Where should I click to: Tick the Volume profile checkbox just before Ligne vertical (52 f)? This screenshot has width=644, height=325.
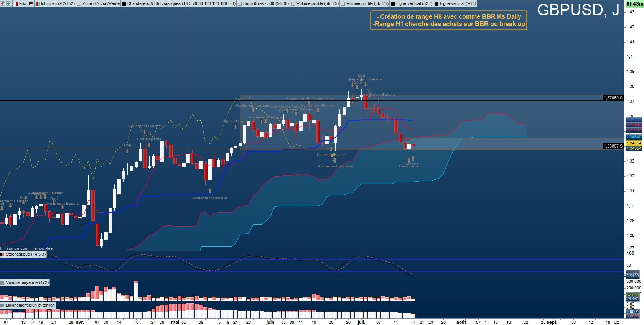tap(343, 4)
